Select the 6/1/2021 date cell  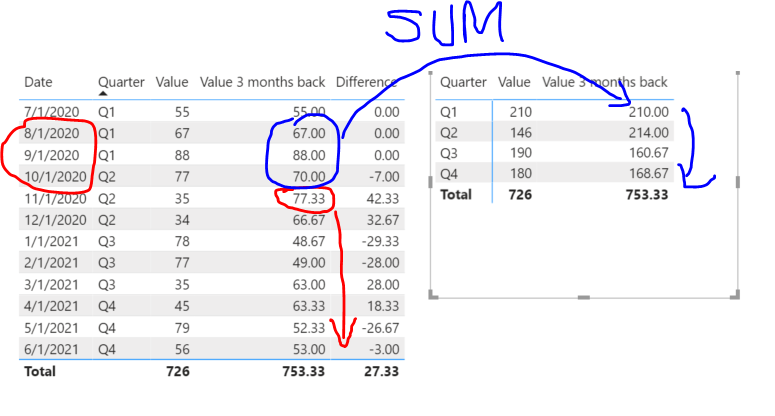51,349
